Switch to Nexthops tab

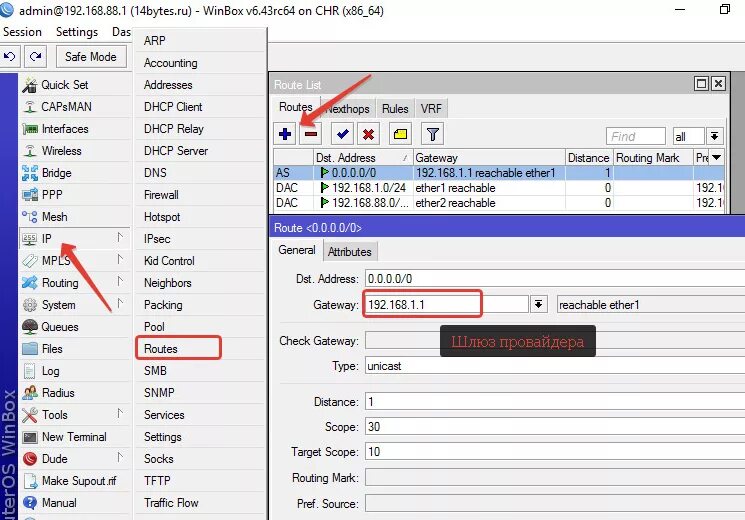click(x=347, y=109)
